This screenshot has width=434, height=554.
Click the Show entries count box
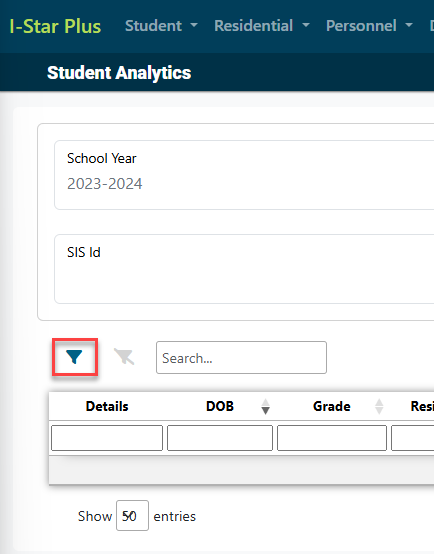pos(132,515)
